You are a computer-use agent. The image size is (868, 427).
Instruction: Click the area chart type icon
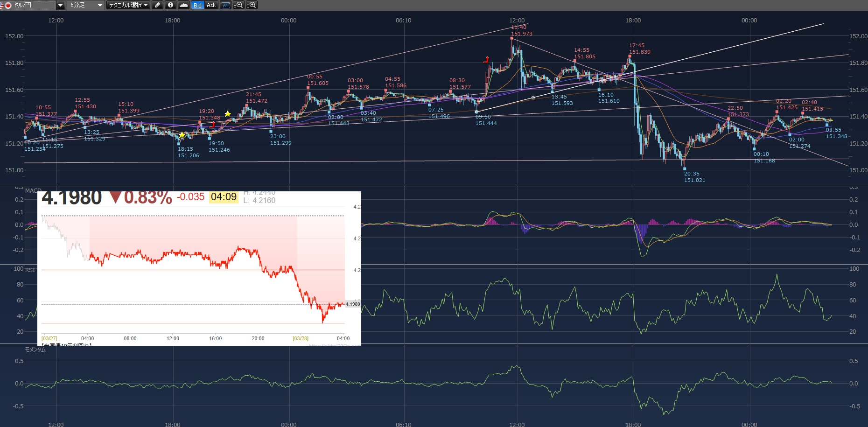[x=183, y=5]
